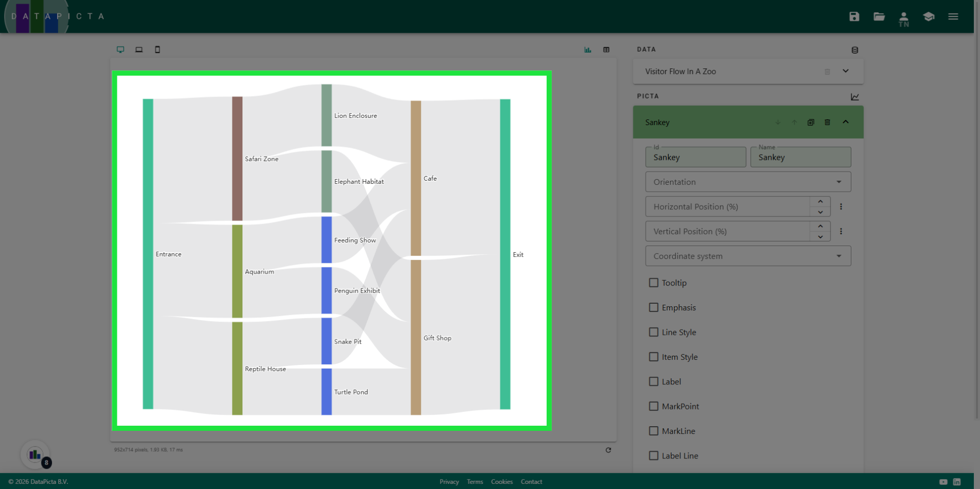Click the save icon in header
980x489 pixels.
click(x=854, y=16)
